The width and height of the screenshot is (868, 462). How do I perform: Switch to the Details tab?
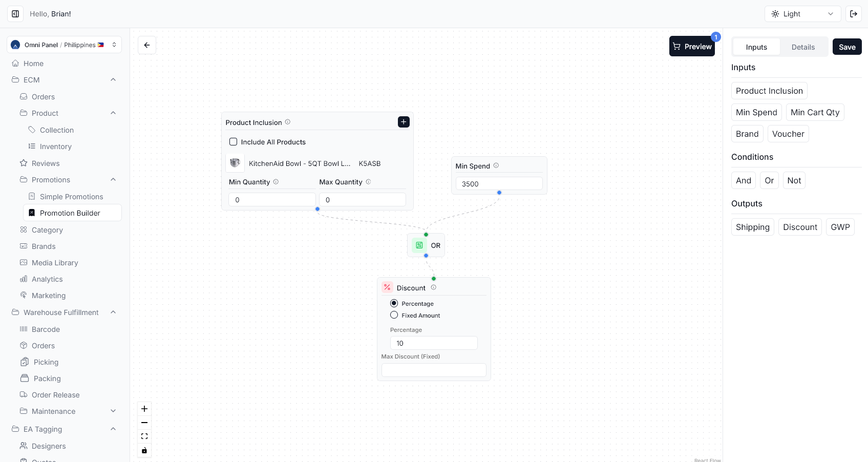[x=803, y=47]
